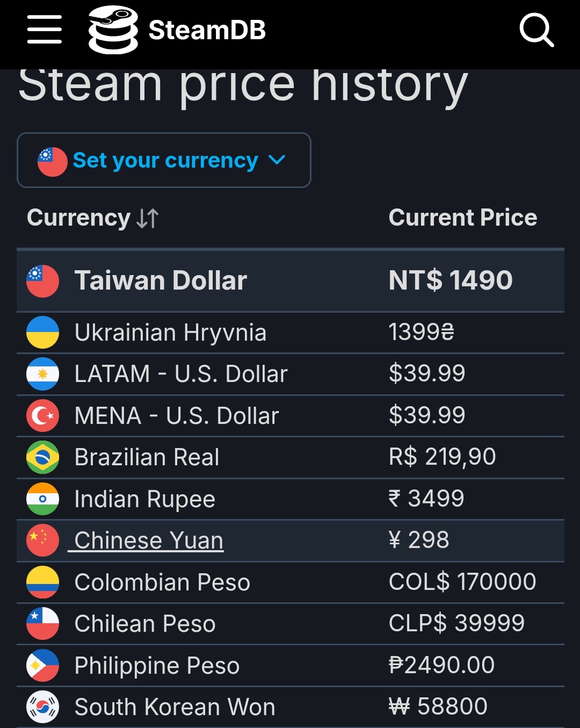Click the South Korean flag icon
Viewport: 580px width, 728px height.
pyautogui.click(x=42, y=707)
